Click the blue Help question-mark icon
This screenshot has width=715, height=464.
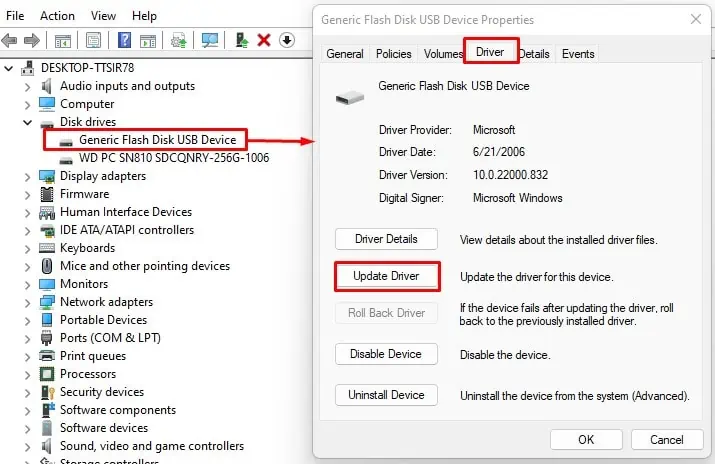point(124,41)
